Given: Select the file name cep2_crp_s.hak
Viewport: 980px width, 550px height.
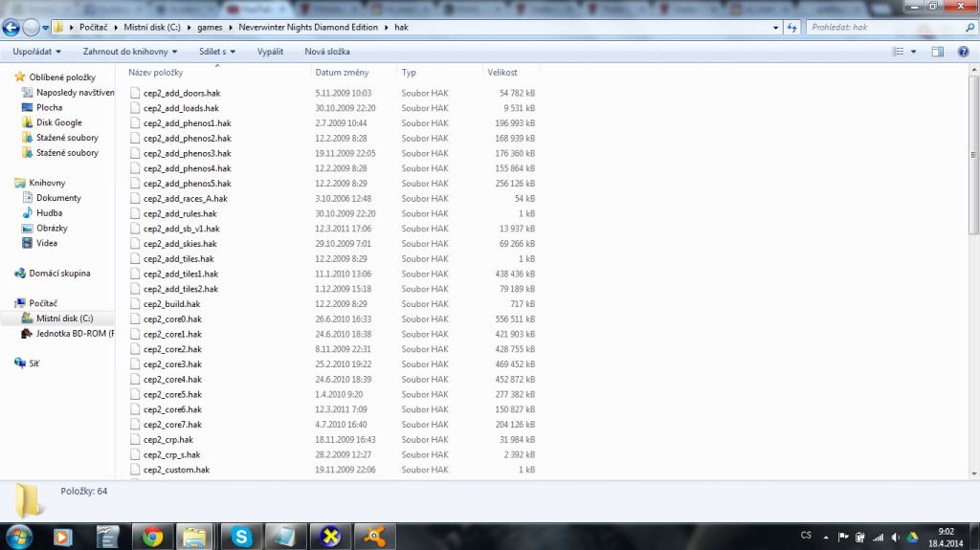Looking at the screenshot, I should (172, 454).
